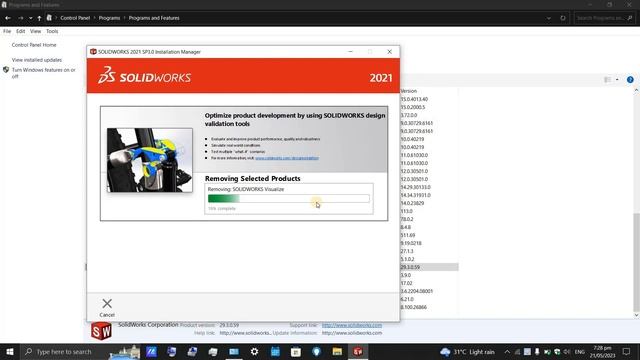Open the solidworks.com link in Installation Manager

tap(287, 158)
